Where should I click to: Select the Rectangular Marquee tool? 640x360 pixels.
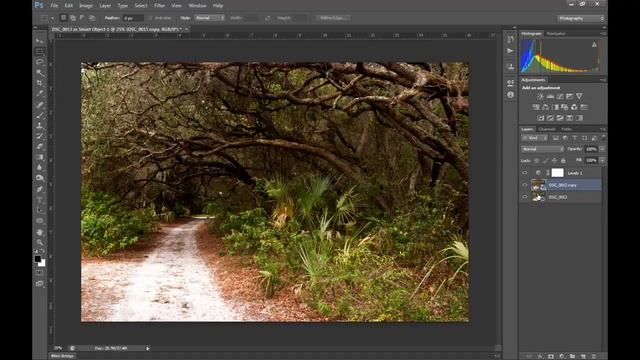tap(40, 51)
